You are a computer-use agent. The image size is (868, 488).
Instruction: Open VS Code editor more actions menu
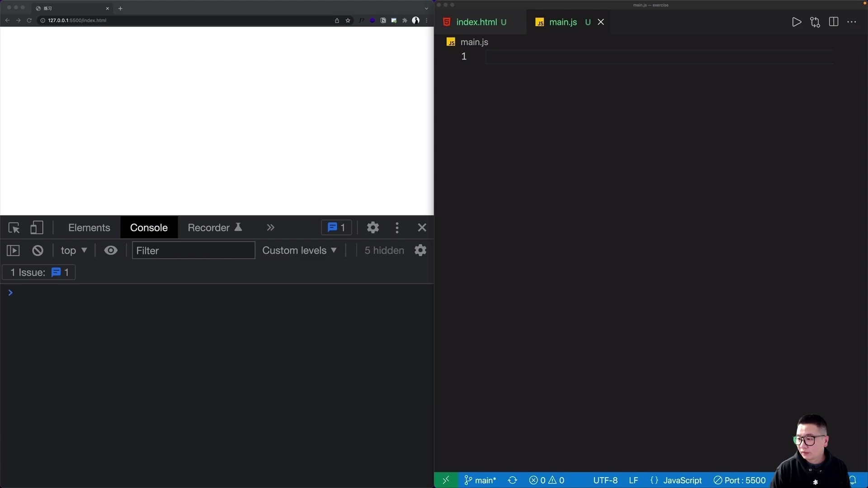pyautogui.click(x=852, y=22)
